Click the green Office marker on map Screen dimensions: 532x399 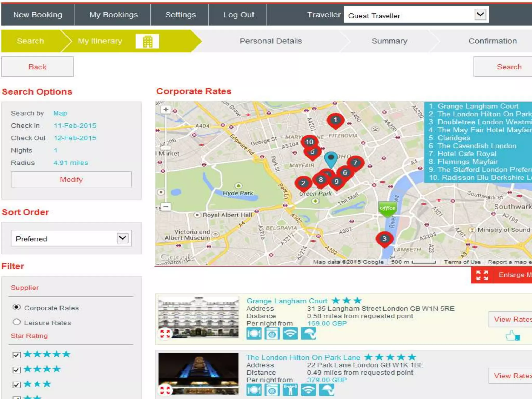tap(387, 209)
